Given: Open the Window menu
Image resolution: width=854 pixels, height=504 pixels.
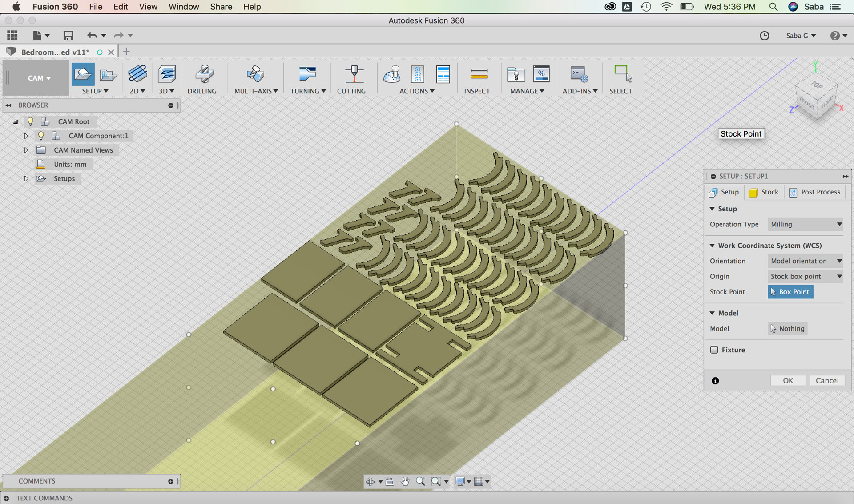Looking at the screenshot, I should pyautogui.click(x=183, y=7).
